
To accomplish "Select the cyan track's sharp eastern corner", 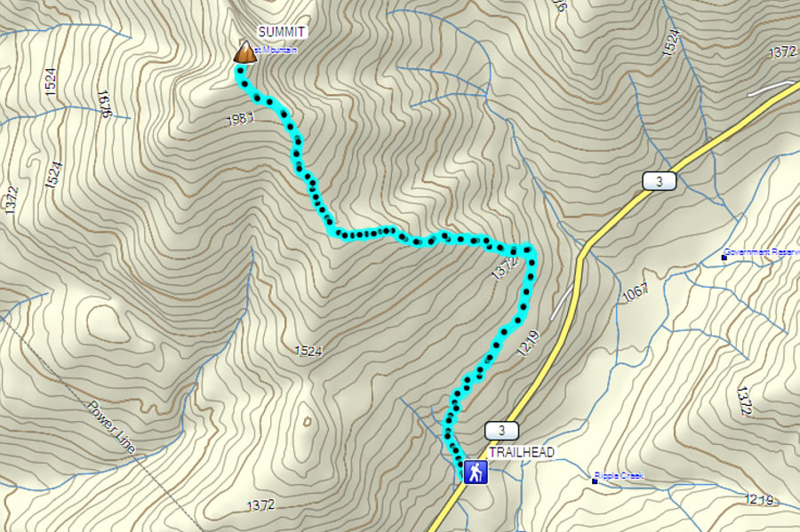I will (528, 250).
